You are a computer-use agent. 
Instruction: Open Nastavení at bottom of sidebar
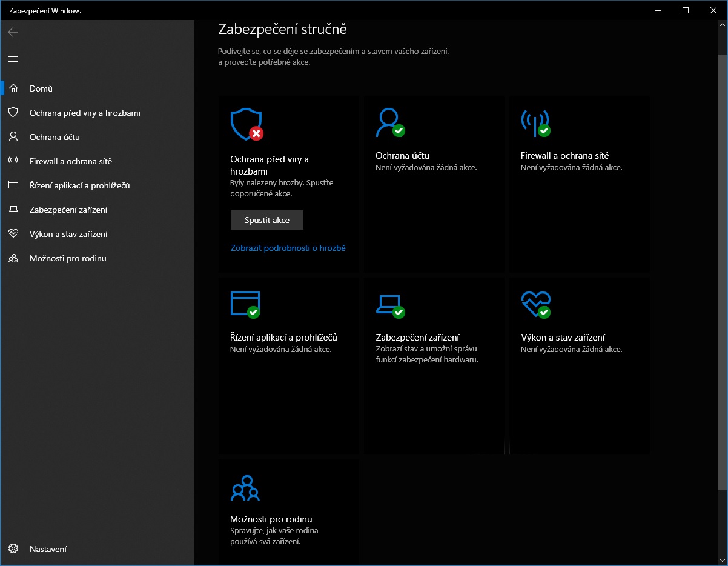click(97, 549)
